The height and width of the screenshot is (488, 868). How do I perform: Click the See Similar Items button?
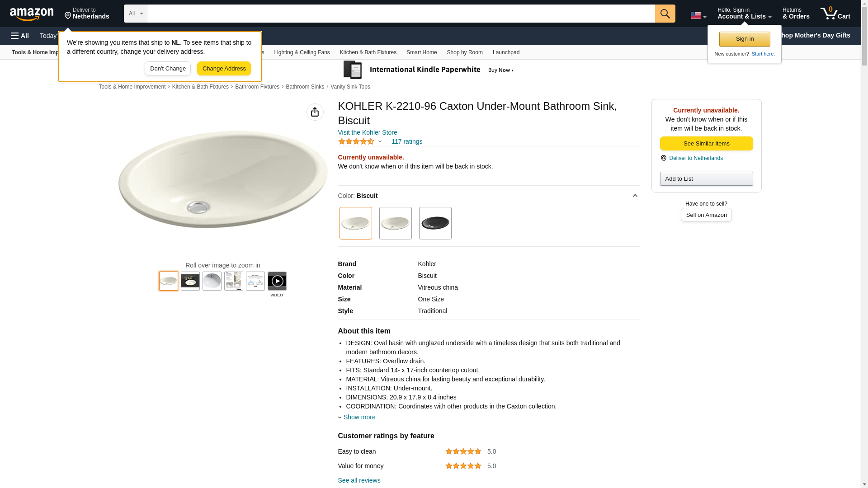pos(706,144)
